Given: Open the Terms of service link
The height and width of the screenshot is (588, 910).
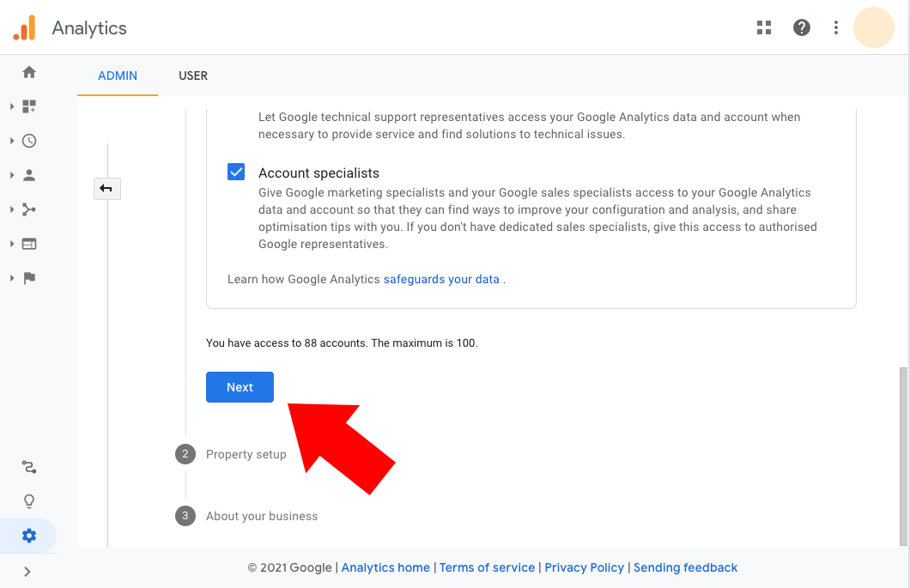Looking at the screenshot, I should click(487, 567).
